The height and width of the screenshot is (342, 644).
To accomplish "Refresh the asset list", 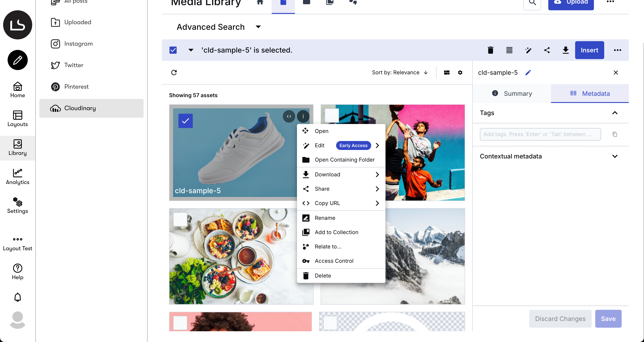I will [174, 73].
